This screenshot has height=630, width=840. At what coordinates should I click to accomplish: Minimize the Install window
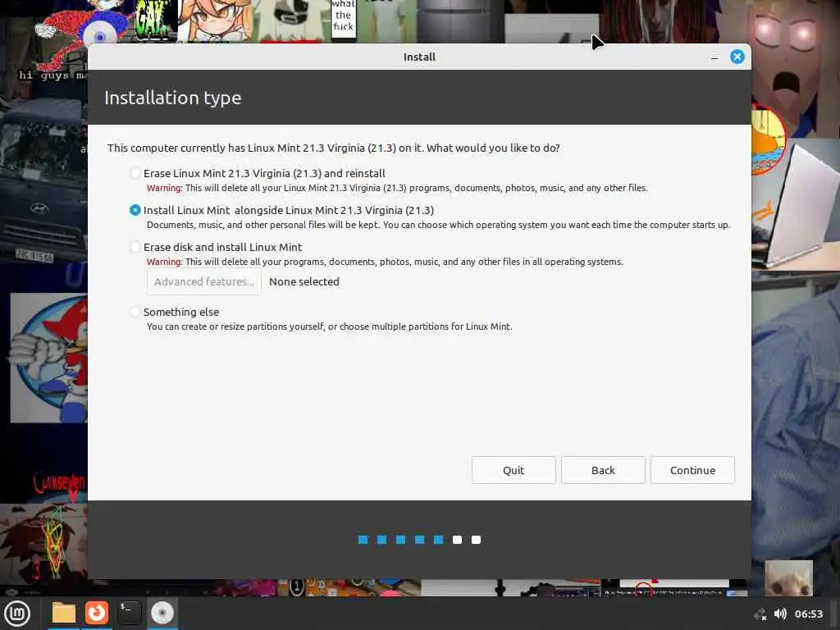pyautogui.click(x=714, y=57)
